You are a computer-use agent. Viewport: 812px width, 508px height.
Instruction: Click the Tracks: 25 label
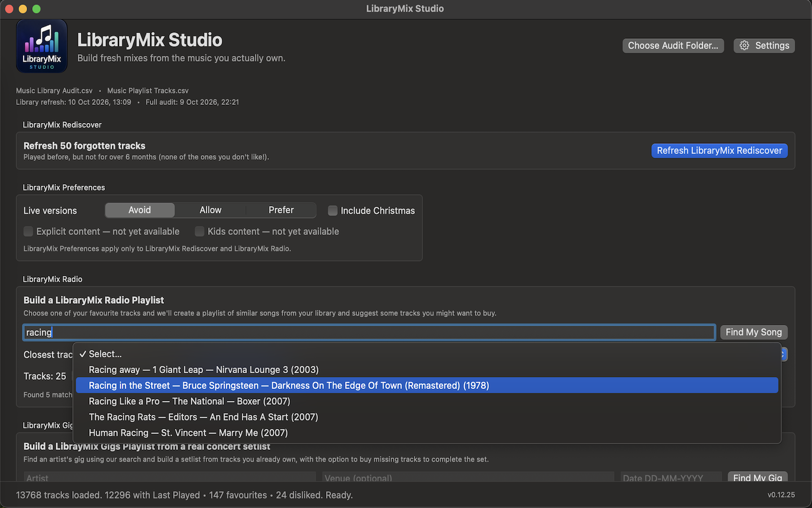coord(45,376)
